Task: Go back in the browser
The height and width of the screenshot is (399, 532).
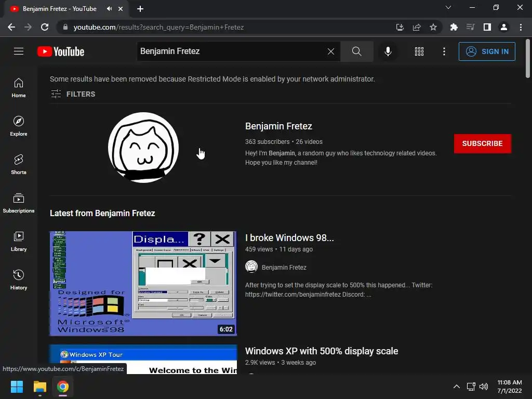Action: [x=11, y=27]
